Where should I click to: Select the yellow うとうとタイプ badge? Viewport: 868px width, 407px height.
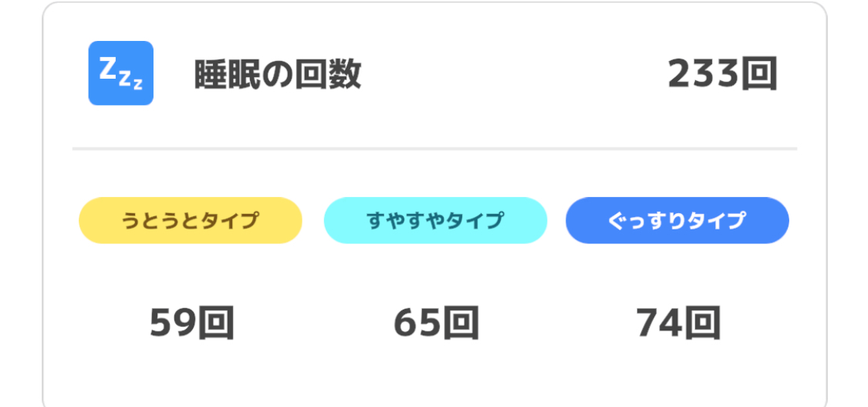(x=191, y=220)
